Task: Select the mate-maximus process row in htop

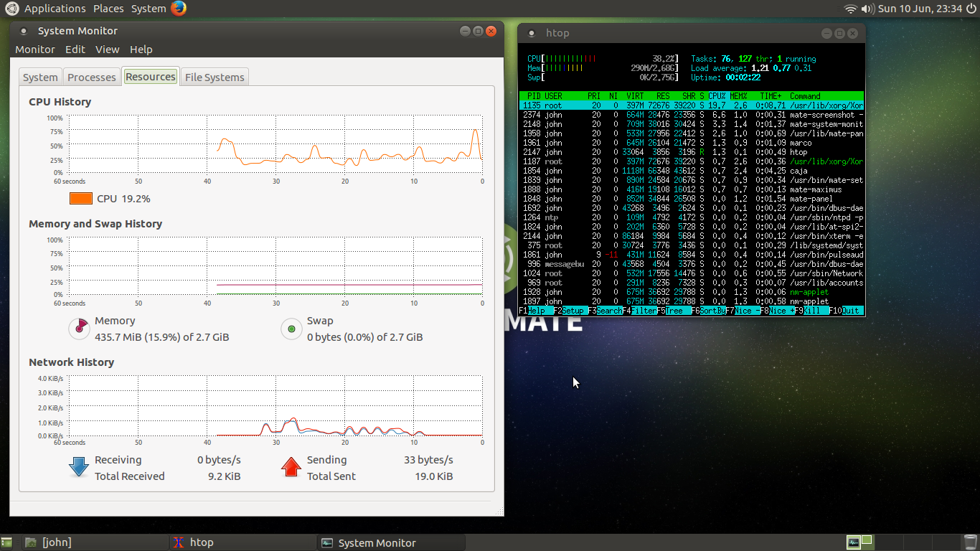Action: click(x=692, y=189)
